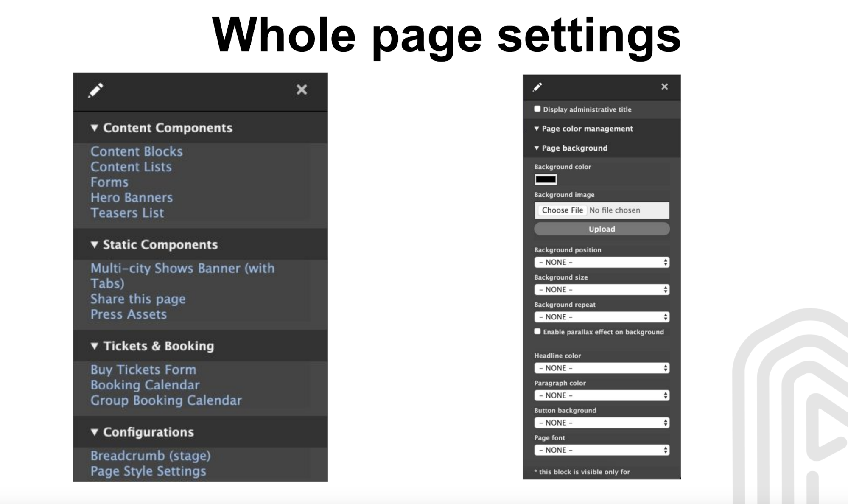This screenshot has height=504, width=848.
Task: Enable parallax effect on background checkbox
Action: coord(537,332)
